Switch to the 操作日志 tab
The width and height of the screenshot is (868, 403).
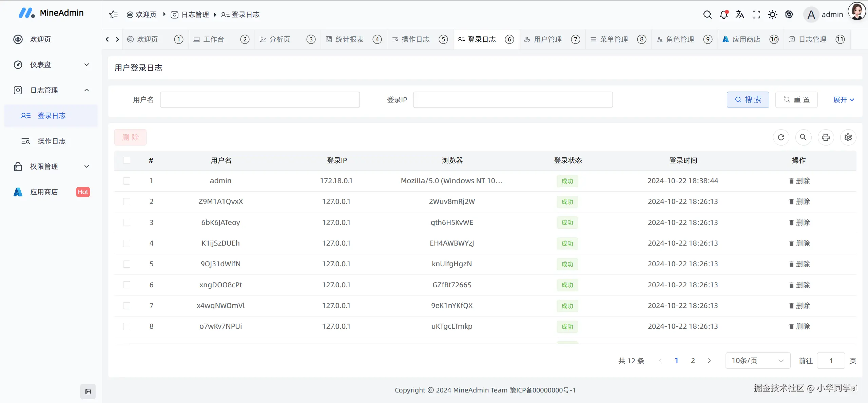pyautogui.click(x=415, y=39)
